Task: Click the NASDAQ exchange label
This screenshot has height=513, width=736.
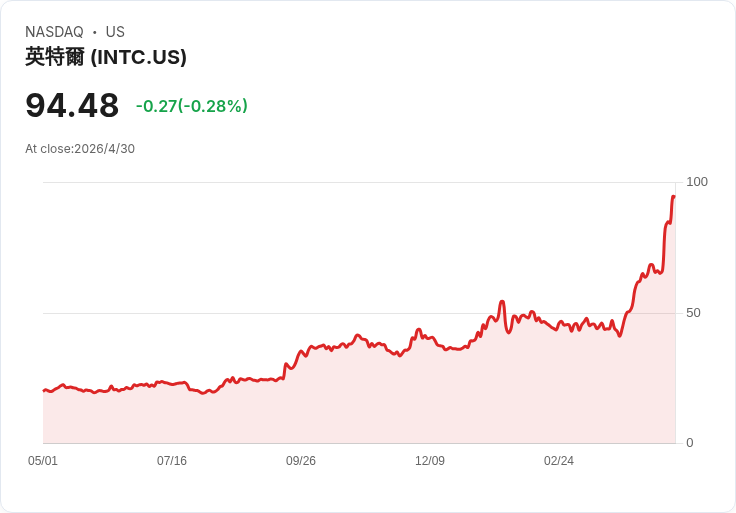Action: point(54,32)
